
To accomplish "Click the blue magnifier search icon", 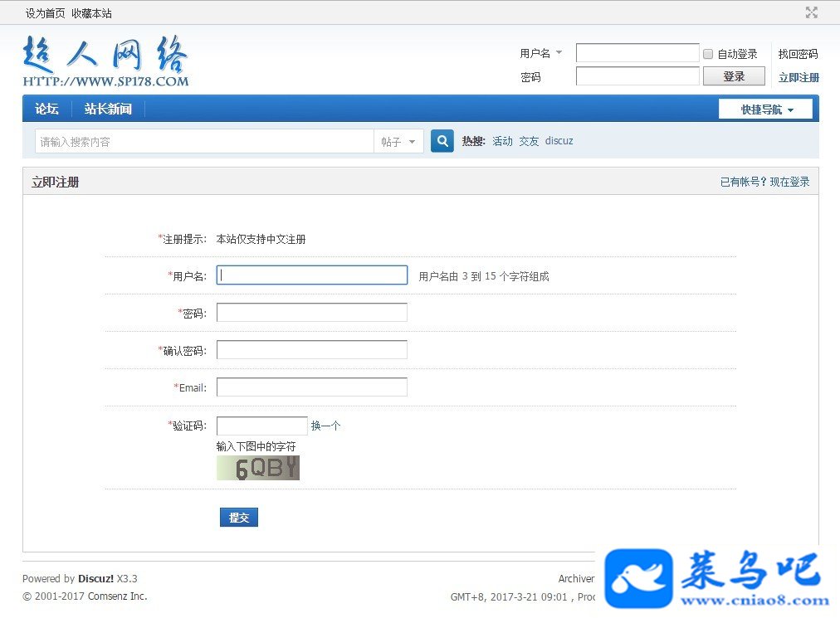I will pyautogui.click(x=442, y=141).
